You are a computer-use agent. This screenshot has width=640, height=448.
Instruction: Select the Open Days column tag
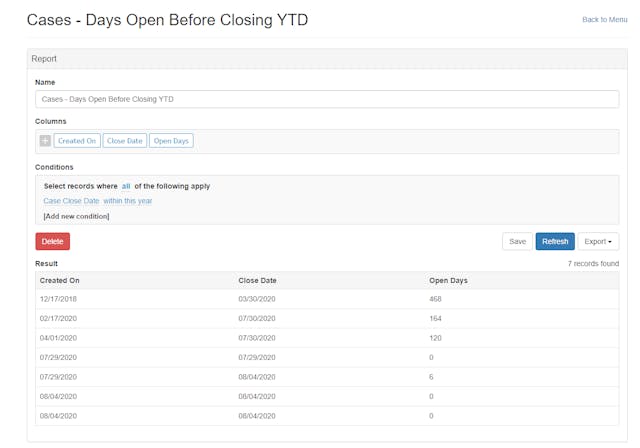point(171,141)
